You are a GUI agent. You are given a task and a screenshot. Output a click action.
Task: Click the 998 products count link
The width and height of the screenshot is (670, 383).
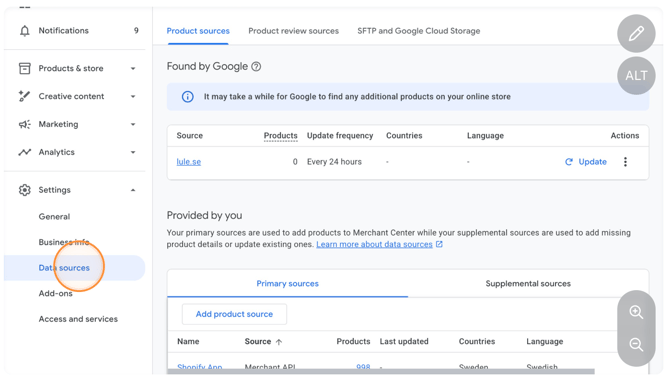point(363,367)
